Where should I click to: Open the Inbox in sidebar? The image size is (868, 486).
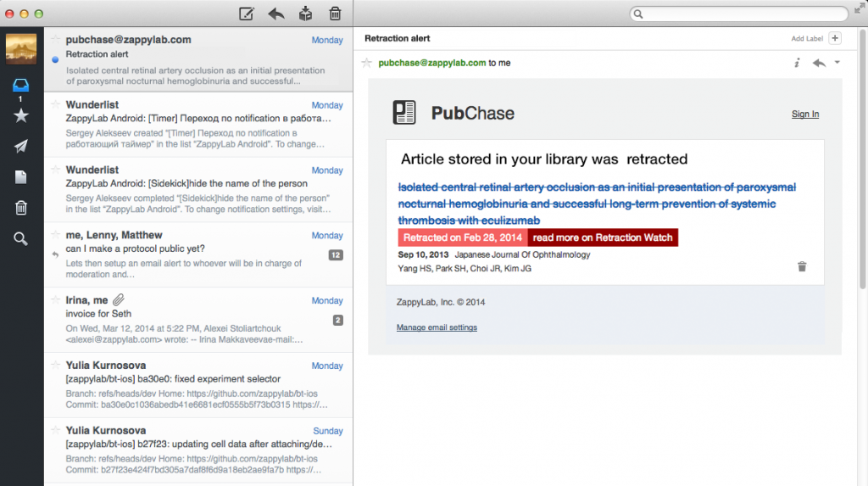(x=20, y=85)
